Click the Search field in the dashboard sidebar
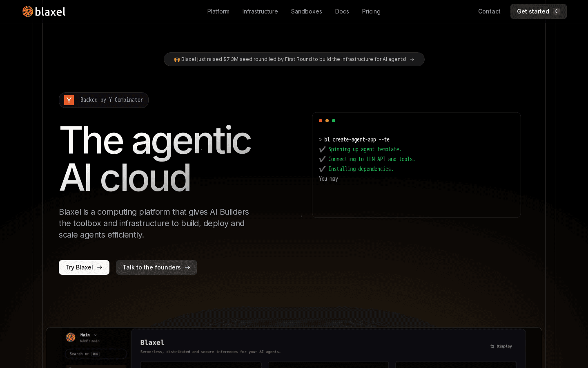The height and width of the screenshot is (368, 588). pos(96,354)
